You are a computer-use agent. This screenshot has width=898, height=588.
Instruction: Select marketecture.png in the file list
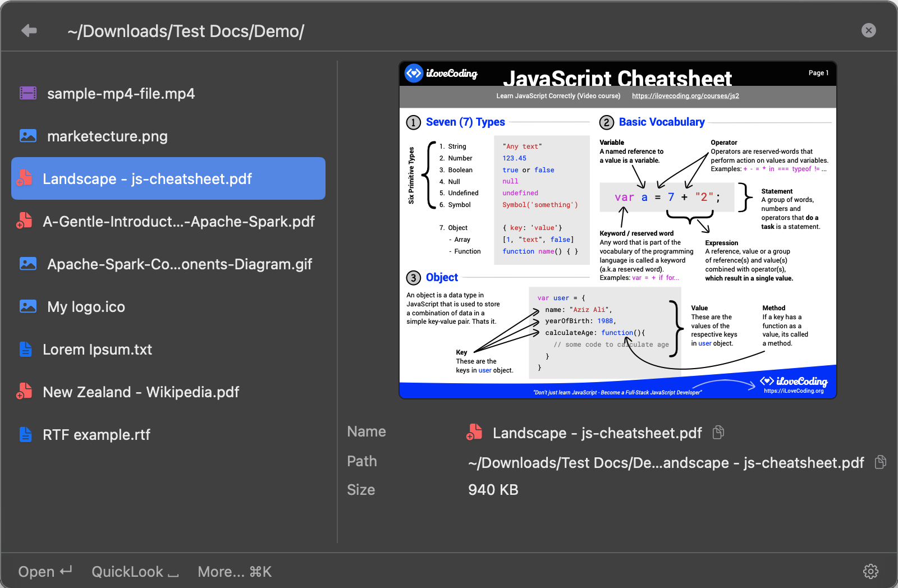[x=168, y=136]
